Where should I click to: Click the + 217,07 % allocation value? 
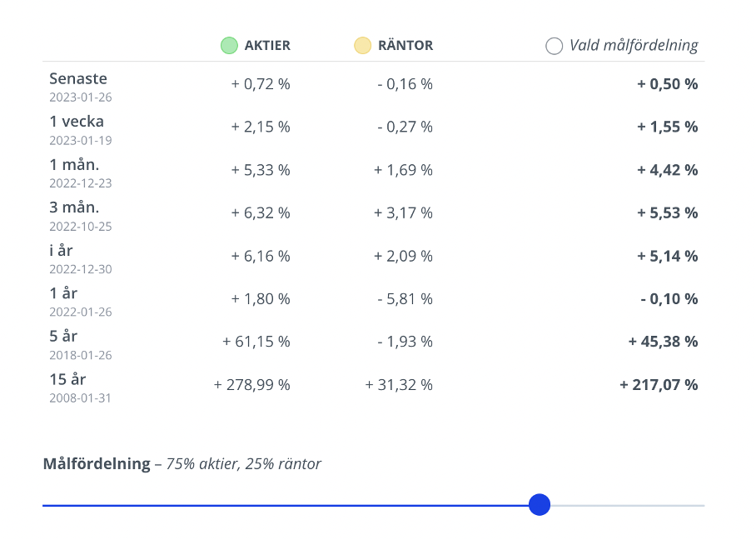pos(659,385)
